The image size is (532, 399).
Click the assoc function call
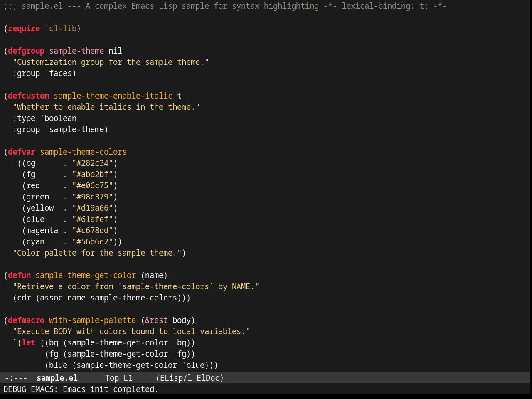click(x=51, y=298)
